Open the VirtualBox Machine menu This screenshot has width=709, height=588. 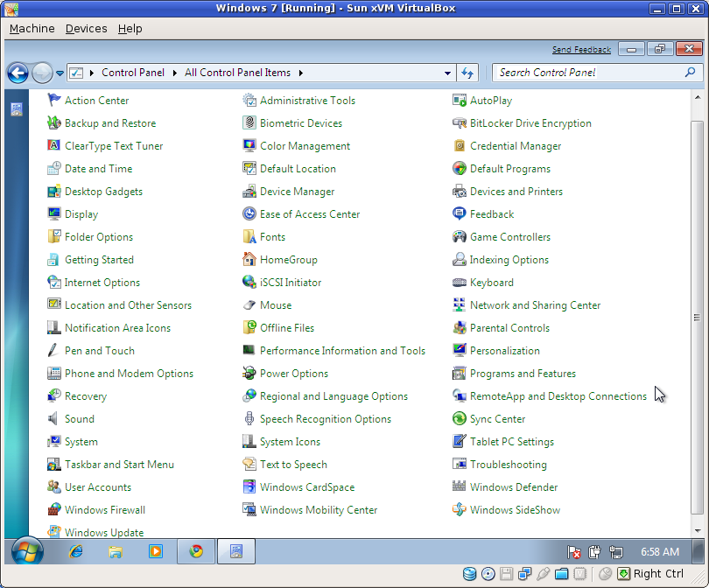32,28
